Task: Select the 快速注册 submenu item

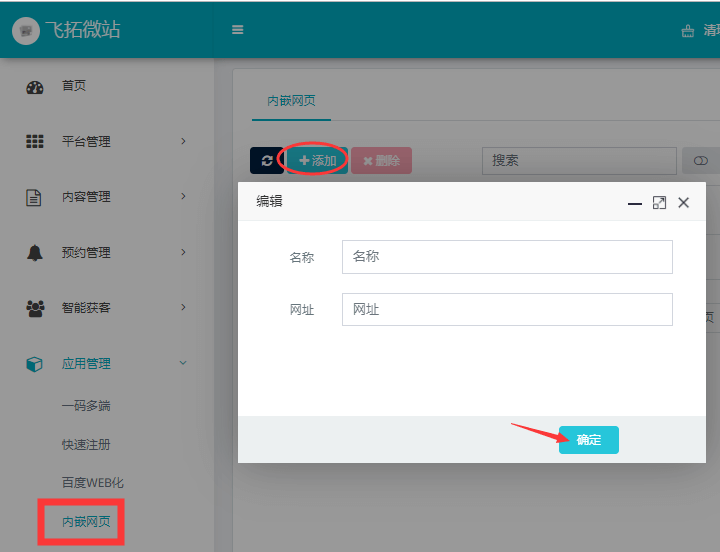Action: pyautogui.click(x=86, y=444)
